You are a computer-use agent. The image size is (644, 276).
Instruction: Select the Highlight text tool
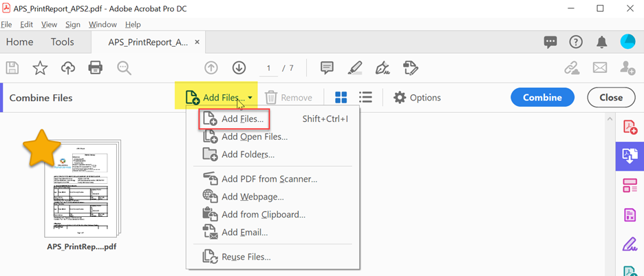point(354,67)
